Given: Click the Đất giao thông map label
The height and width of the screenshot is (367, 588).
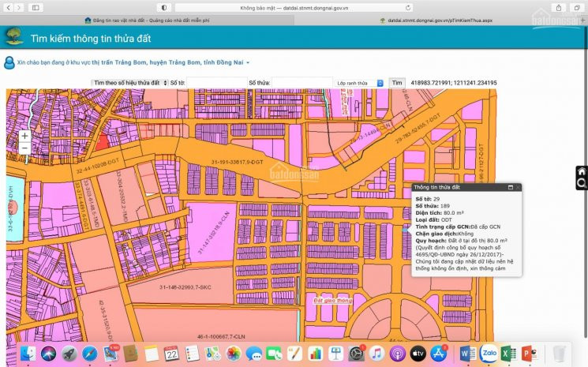Looking at the screenshot, I should (x=332, y=300).
